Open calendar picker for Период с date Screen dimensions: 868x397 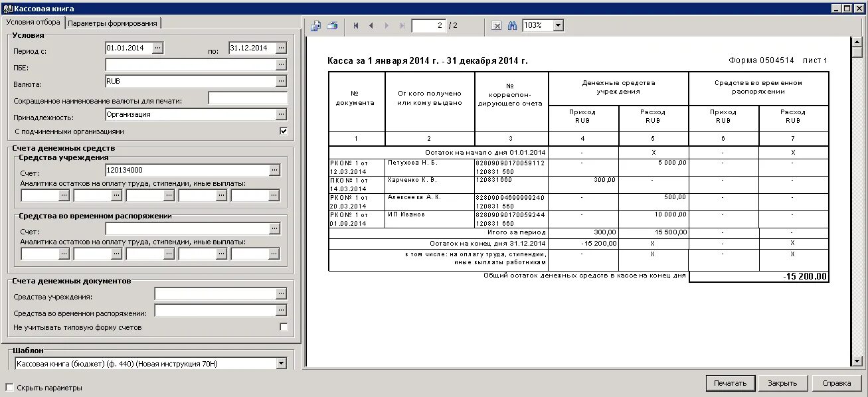click(x=157, y=48)
